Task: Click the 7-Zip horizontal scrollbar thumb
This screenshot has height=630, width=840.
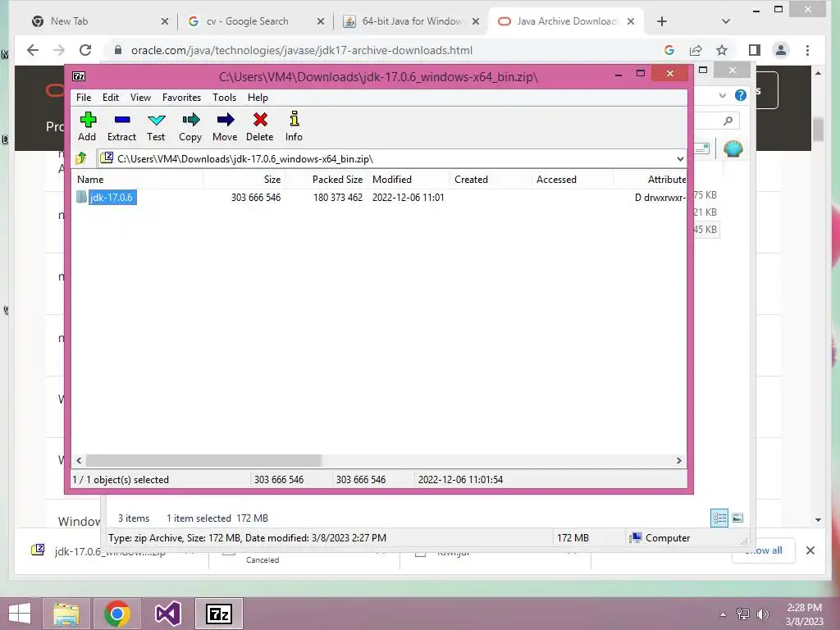Action: (203, 461)
